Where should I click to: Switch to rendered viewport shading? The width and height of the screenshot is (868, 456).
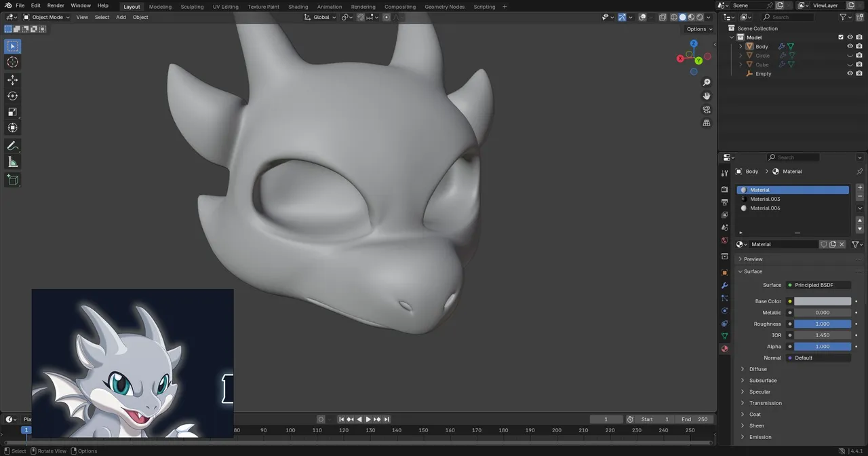(x=699, y=17)
